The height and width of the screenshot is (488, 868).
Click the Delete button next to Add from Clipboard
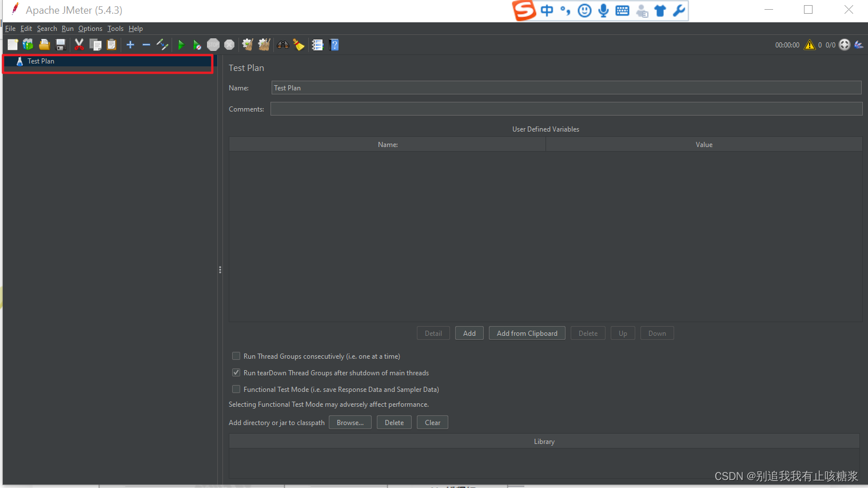click(588, 334)
